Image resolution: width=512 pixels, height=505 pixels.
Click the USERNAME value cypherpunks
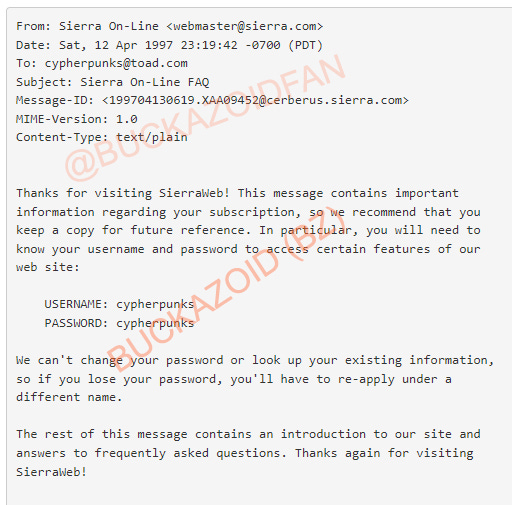pos(155,305)
